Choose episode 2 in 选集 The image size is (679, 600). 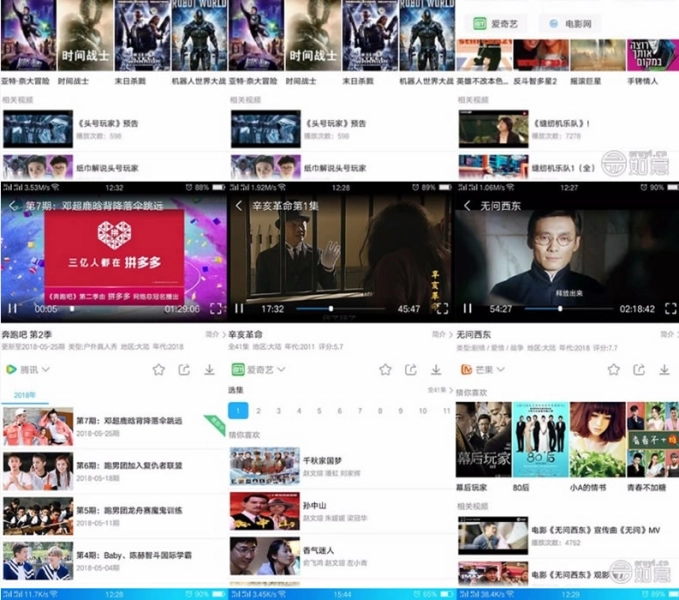pos(259,411)
